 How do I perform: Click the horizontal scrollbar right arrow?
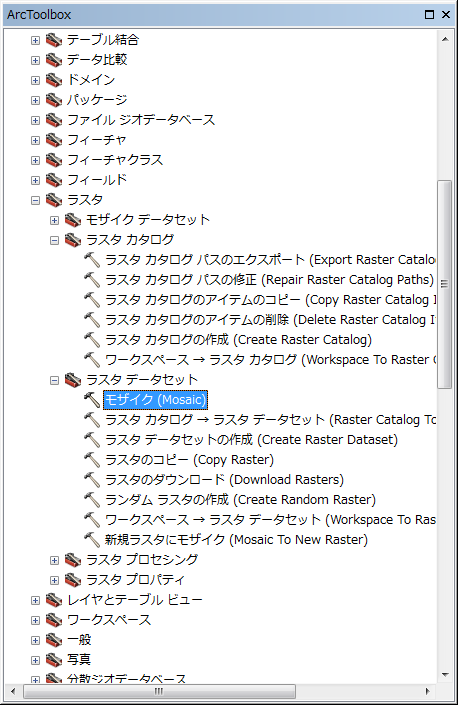pos(427,692)
